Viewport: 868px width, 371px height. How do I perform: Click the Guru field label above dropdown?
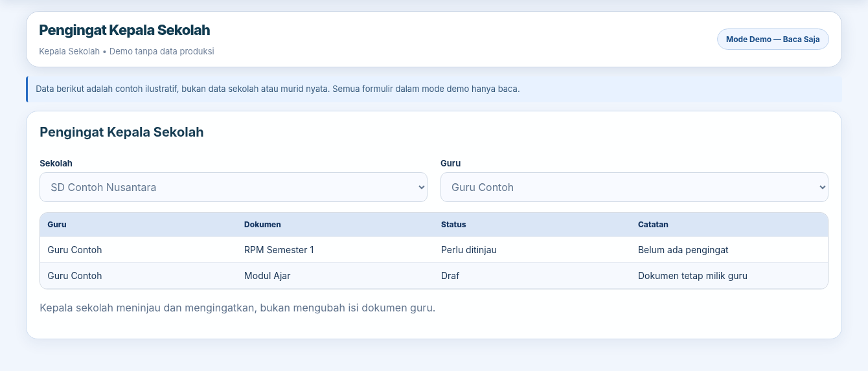click(x=450, y=164)
